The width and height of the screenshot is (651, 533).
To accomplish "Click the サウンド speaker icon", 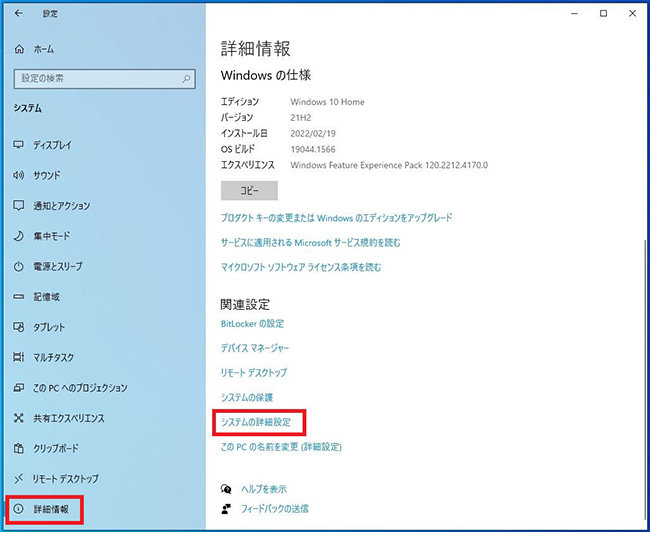I will [19, 175].
